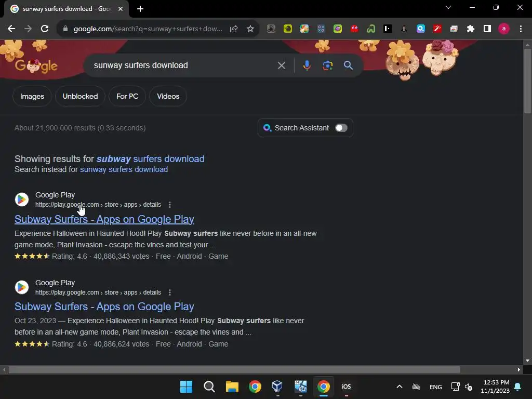Toggle the Search Assistant switch
532x399 pixels.
coord(341,128)
